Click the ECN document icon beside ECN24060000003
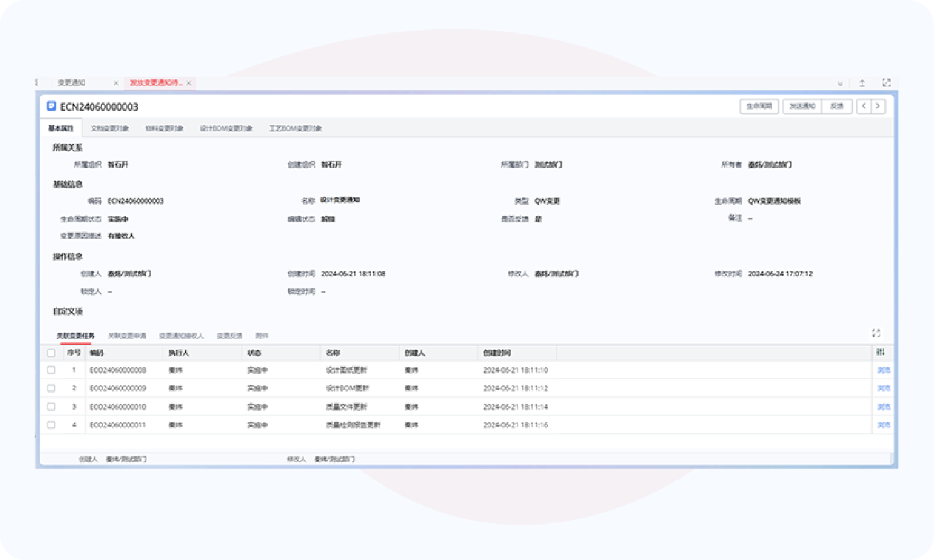This screenshot has width=934, height=560. click(52, 106)
